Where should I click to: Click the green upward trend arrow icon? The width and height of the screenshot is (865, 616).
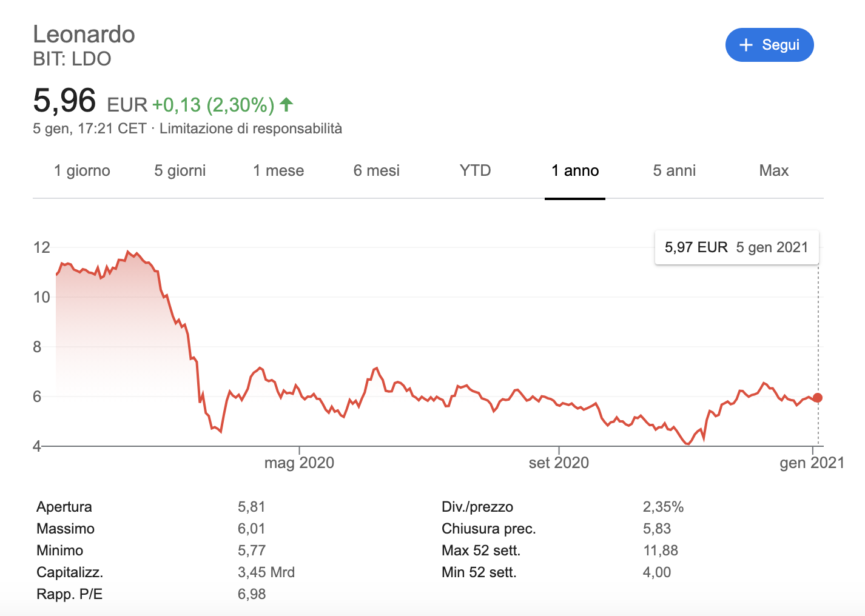coord(285,104)
